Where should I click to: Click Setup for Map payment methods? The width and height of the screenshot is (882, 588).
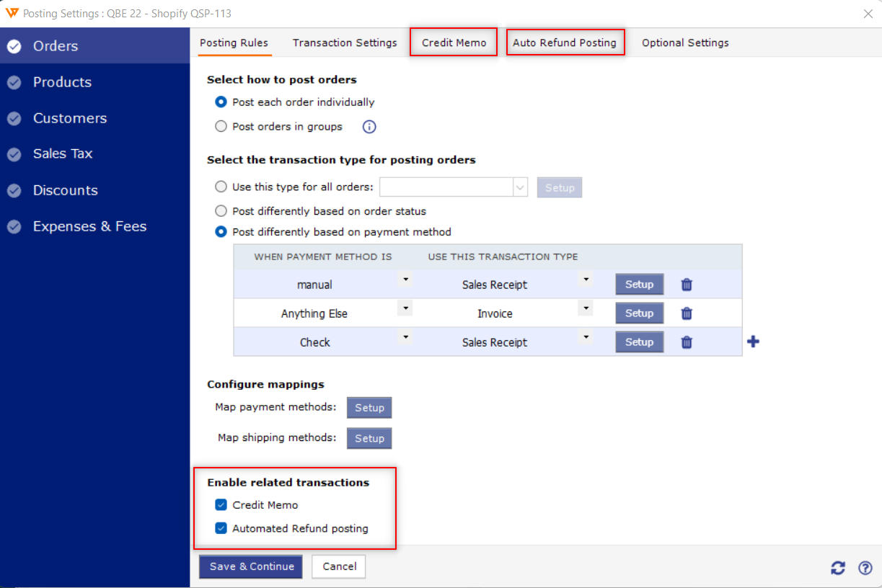369,408
